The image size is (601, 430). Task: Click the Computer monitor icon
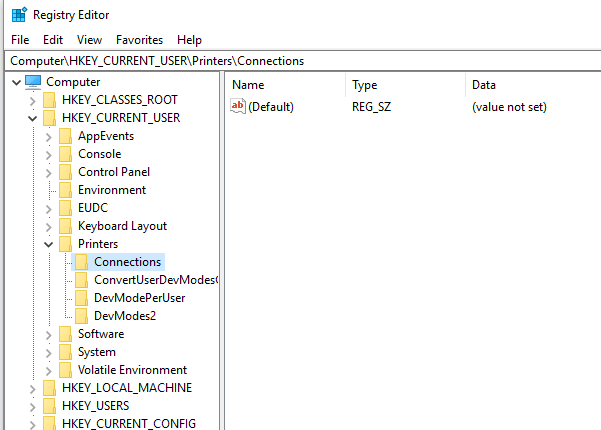33,82
